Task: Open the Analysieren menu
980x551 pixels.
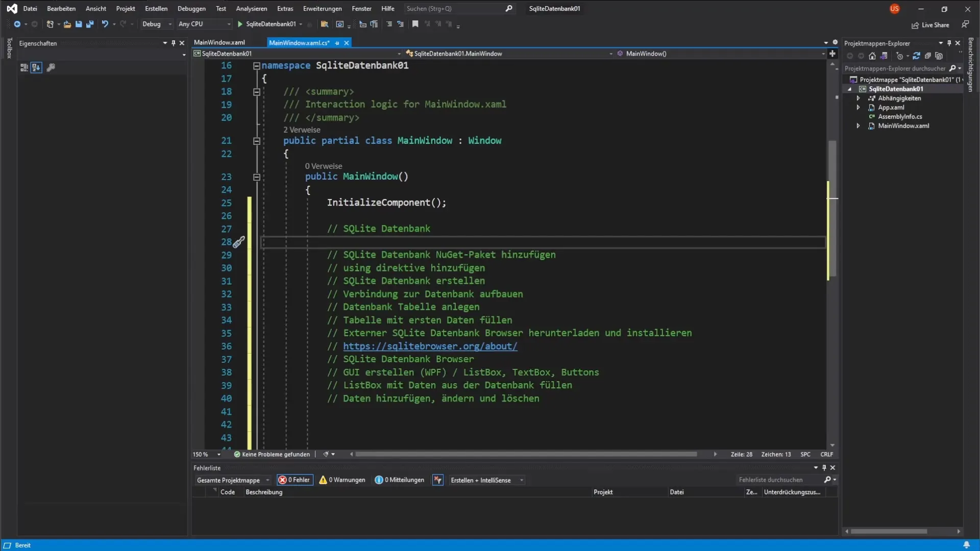Action: [x=251, y=9]
